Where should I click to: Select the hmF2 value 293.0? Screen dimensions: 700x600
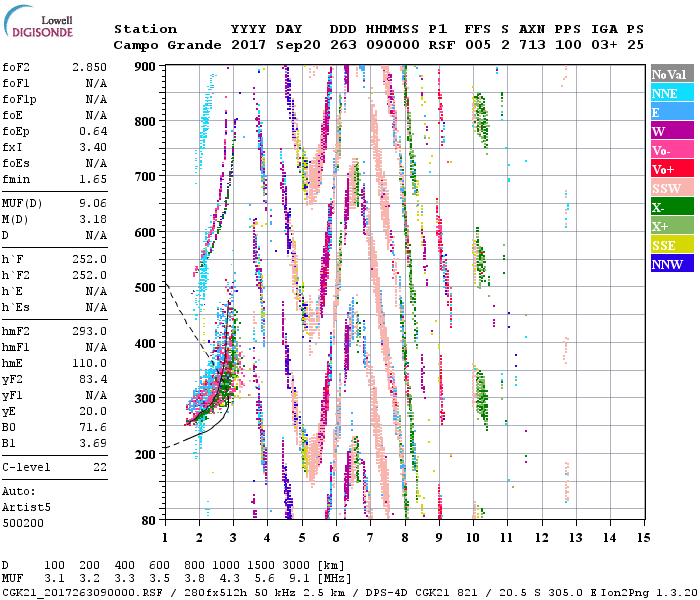coord(89,331)
